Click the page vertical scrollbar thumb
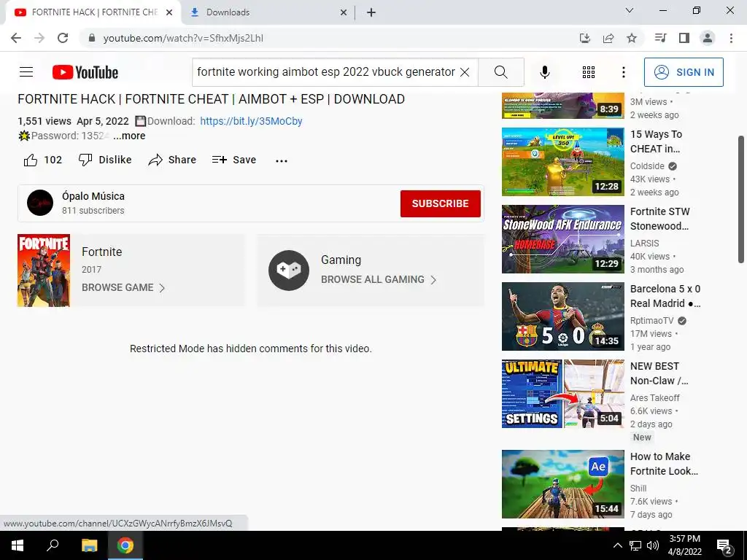747x560 pixels. [741, 199]
